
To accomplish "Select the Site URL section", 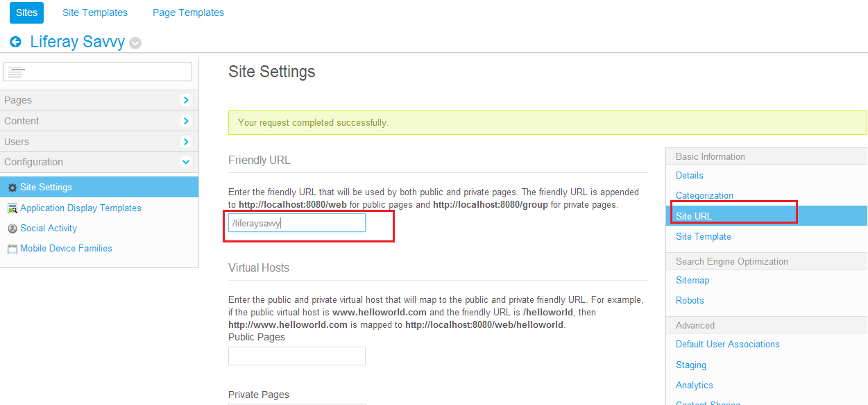I will 767,216.
